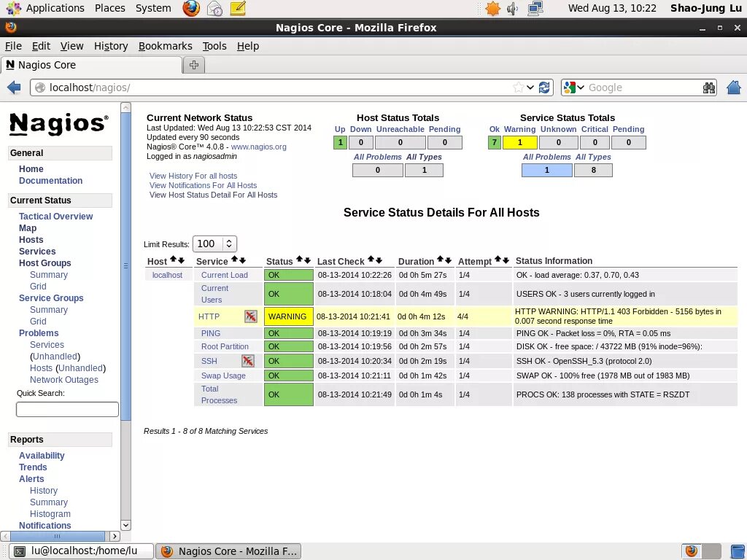Bookmark page with star icon
This screenshot has width=747, height=560.
tap(518, 87)
